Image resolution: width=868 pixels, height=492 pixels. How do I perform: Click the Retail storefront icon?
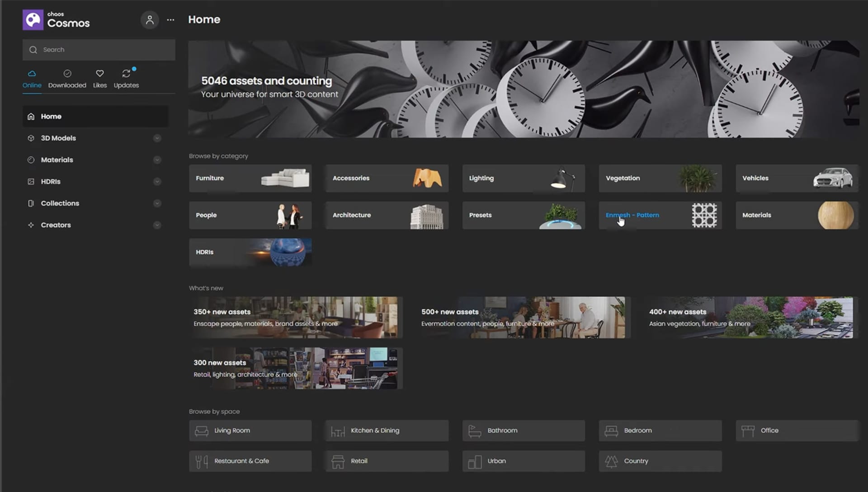point(338,462)
